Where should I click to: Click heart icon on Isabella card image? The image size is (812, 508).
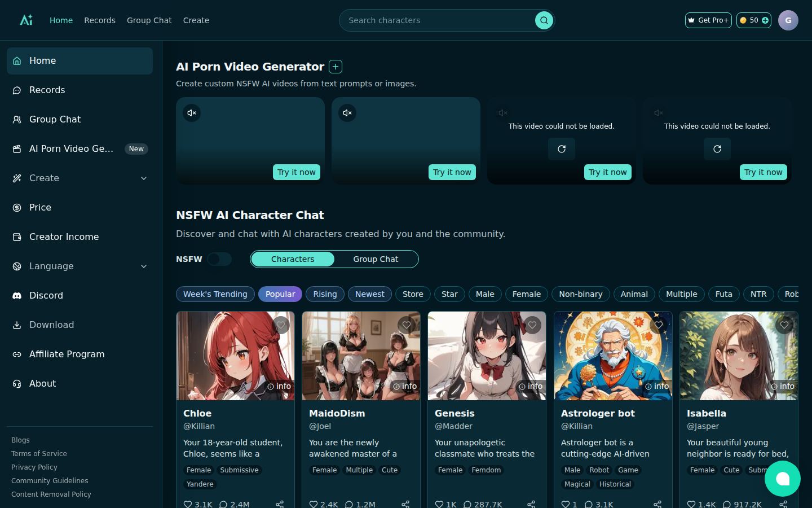784,325
